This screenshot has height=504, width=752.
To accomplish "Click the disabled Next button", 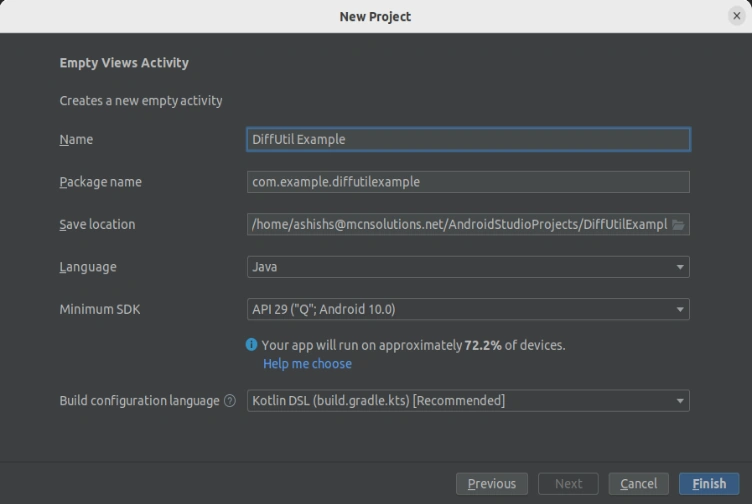I will pos(568,483).
